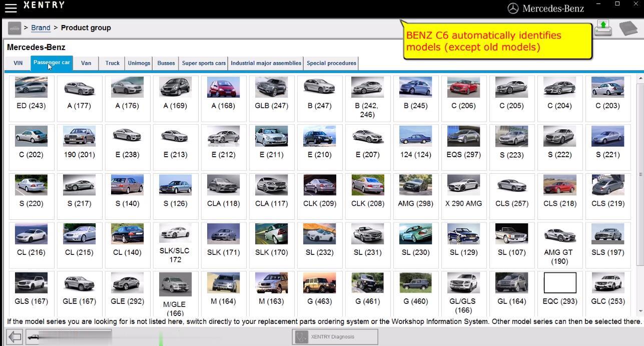Select the G (463) model tile

[x=319, y=294]
